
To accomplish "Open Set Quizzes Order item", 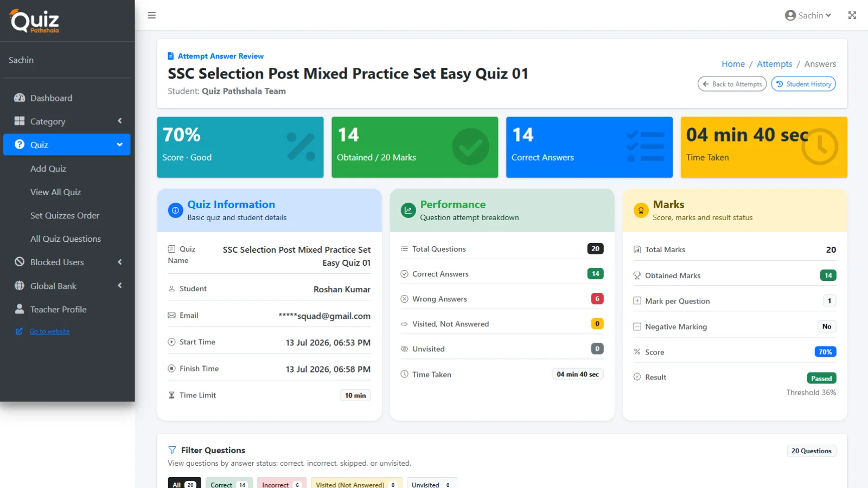I will [67, 215].
